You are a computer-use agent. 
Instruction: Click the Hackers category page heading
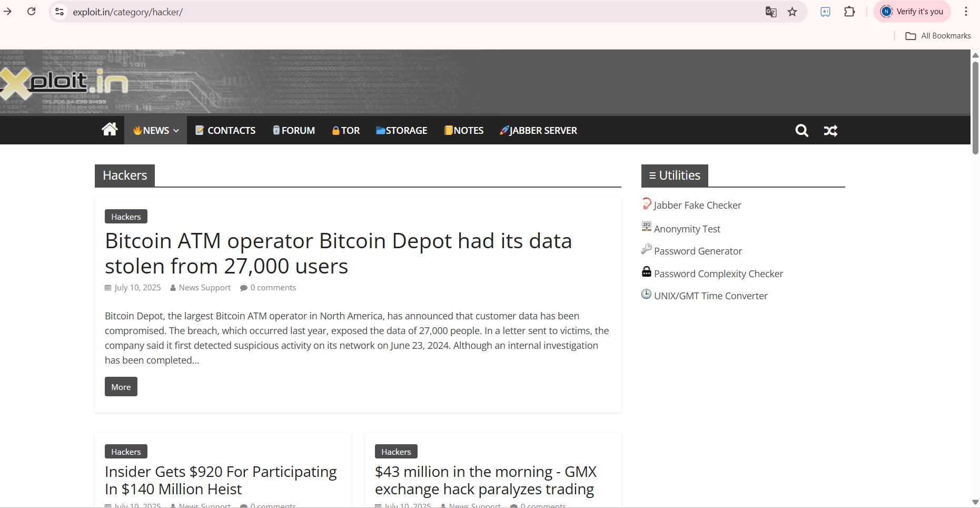click(125, 175)
